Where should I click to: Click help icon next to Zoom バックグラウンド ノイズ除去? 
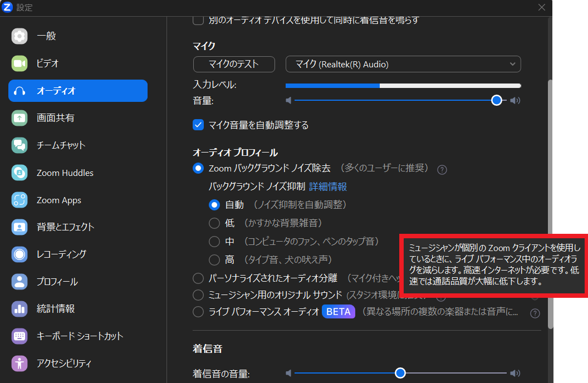[442, 170]
